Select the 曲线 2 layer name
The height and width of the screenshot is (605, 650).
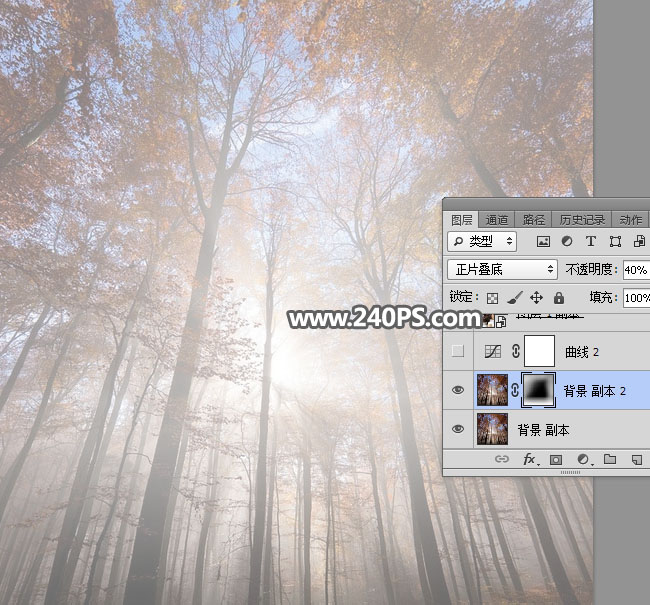point(582,352)
